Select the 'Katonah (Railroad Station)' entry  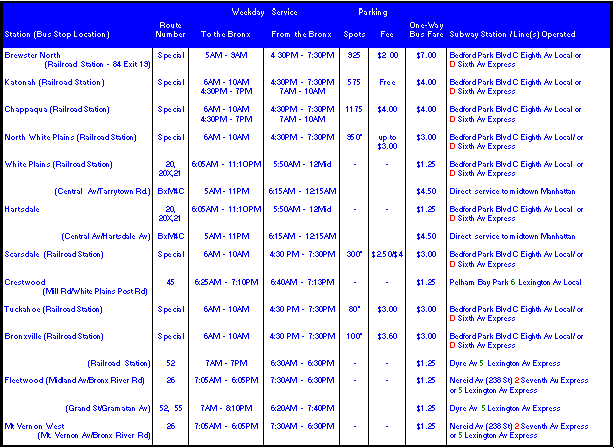click(55, 82)
